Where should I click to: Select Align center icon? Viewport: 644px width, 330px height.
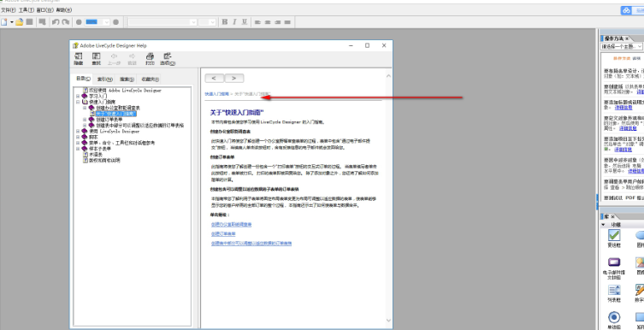click(268, 22)
